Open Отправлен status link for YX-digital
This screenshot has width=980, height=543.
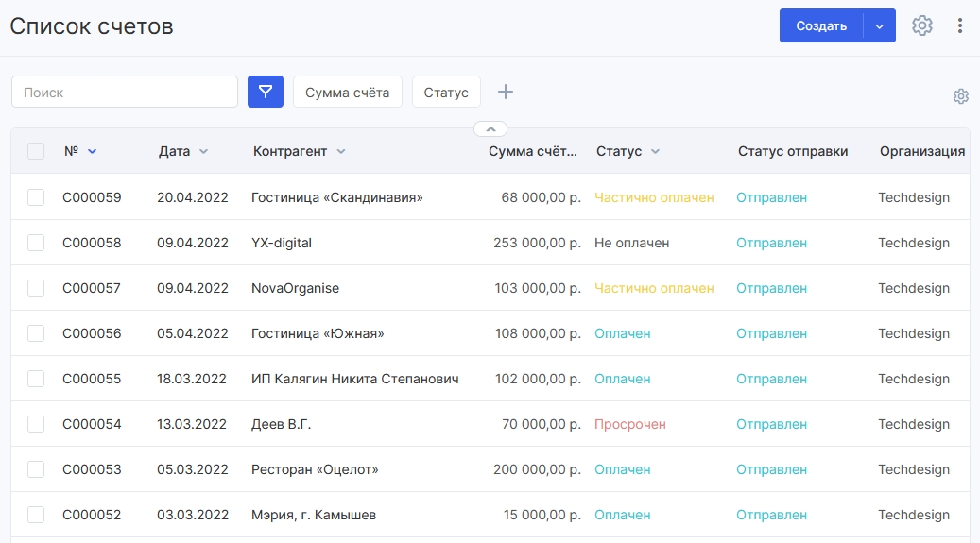point(771,243)
